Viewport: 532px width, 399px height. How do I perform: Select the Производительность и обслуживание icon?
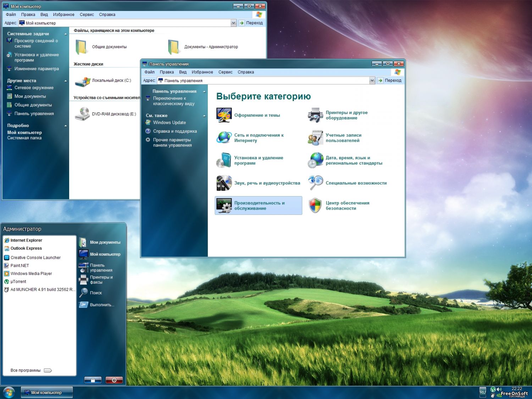click(x=224, y=205)
